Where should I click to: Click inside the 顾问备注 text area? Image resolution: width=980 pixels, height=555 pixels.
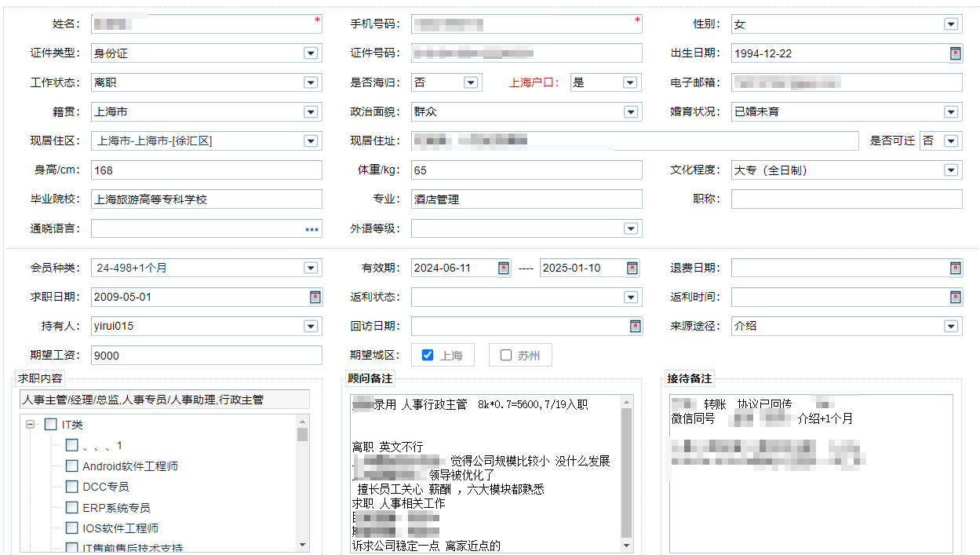coord(485,474)
